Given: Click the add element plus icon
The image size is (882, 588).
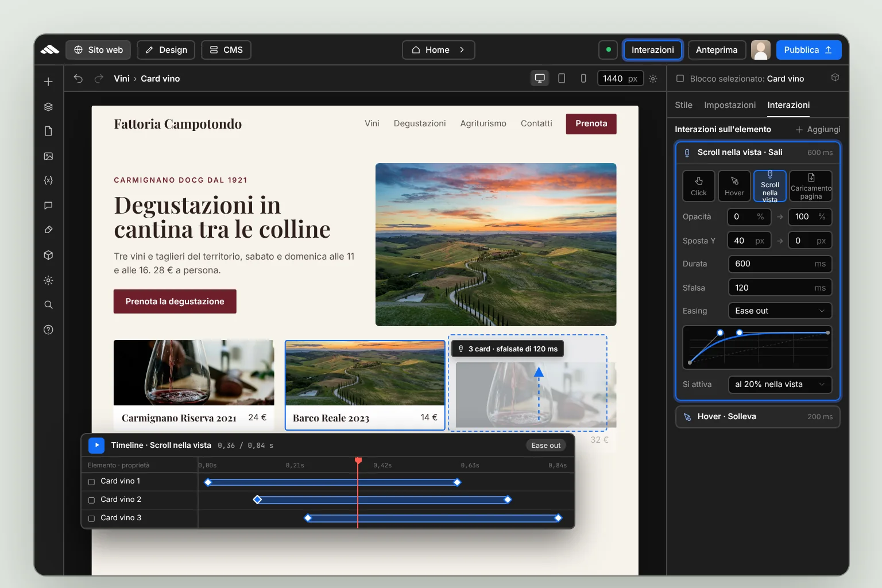Looking at the screenshot, I should [x=48, y=82].
